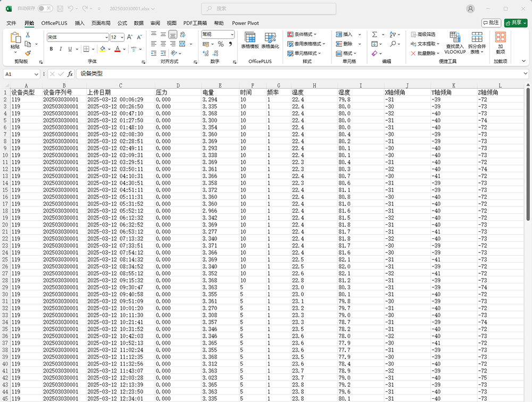The height and width of the screenshot is (402, 532).
Task: Toggle Italic formatting
Action: [61, 49]
